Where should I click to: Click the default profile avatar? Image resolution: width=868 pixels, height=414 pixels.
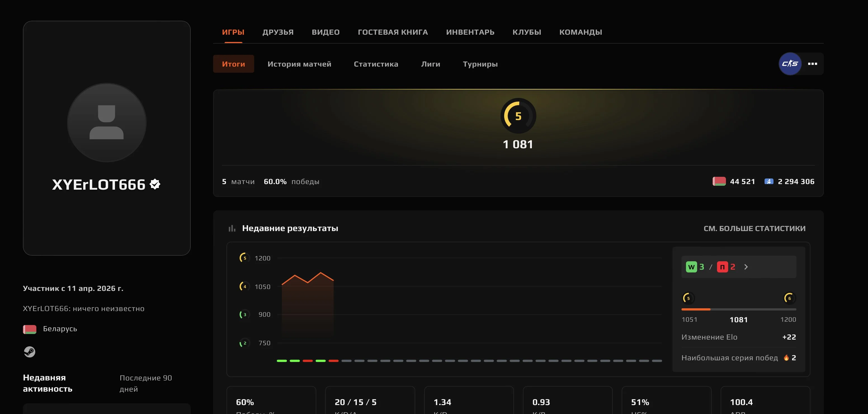(x=107, y=122)
